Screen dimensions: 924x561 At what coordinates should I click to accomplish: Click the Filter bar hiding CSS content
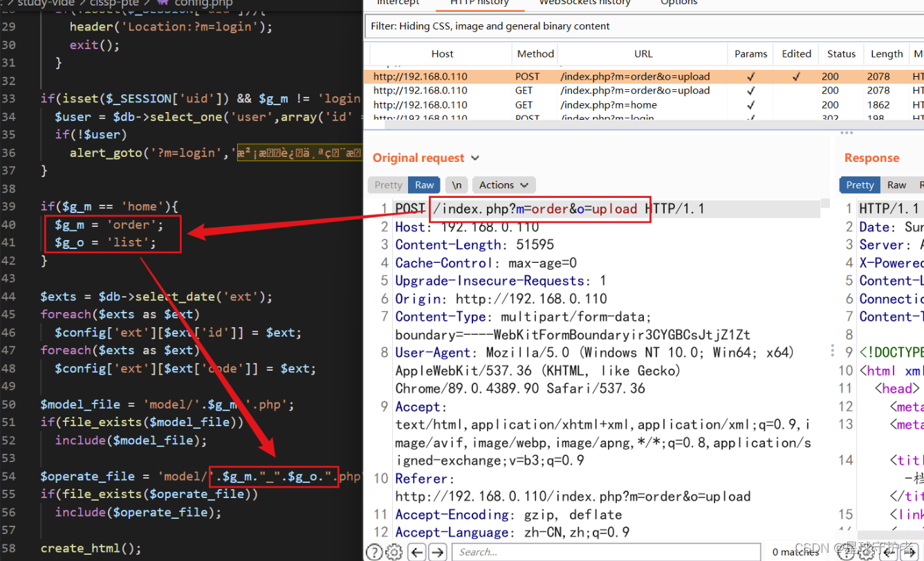tap(644, 26)
